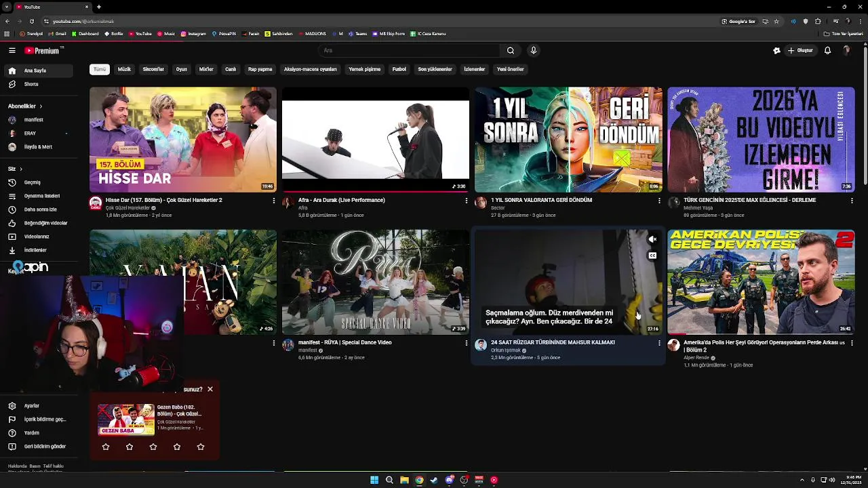
Task: Open the Oluştur create menu
Action: click(800, 50)
